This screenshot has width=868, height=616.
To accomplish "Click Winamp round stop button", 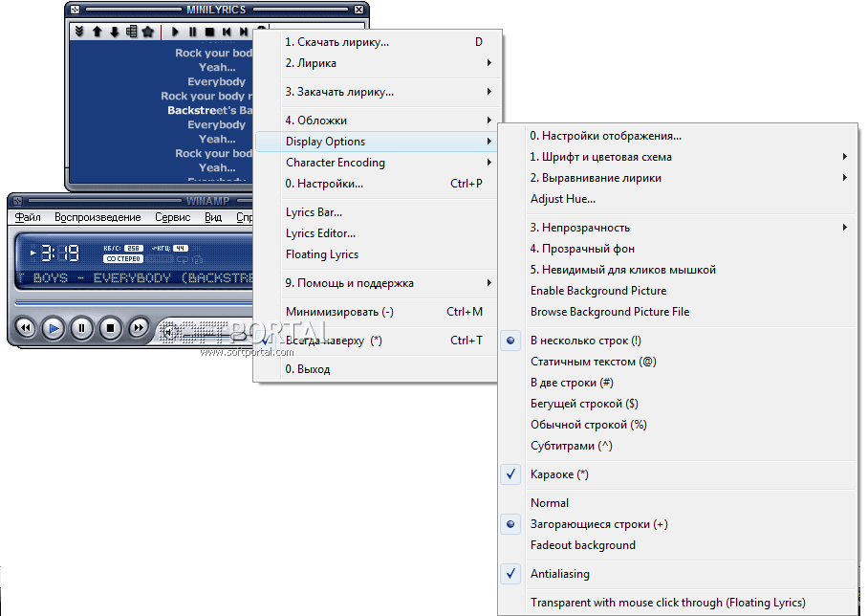I will coord(110,328).
